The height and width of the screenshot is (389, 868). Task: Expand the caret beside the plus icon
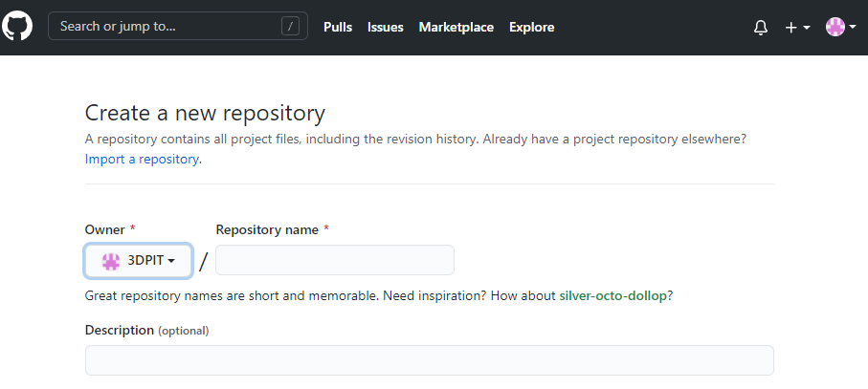pos(806,28)
